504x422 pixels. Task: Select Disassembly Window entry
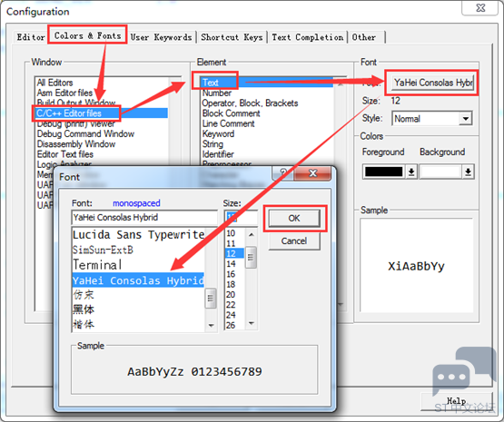coord(76,144)
